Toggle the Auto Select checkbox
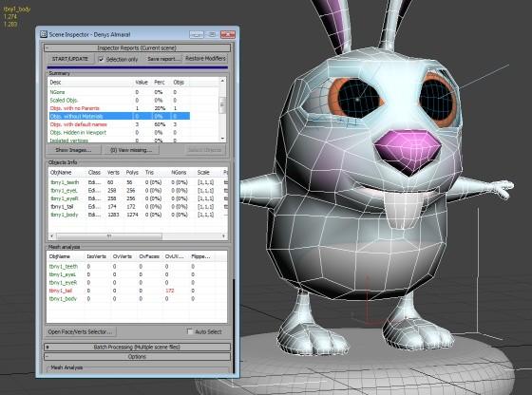This screenshot has width=532, height=395. coord(190,331)
